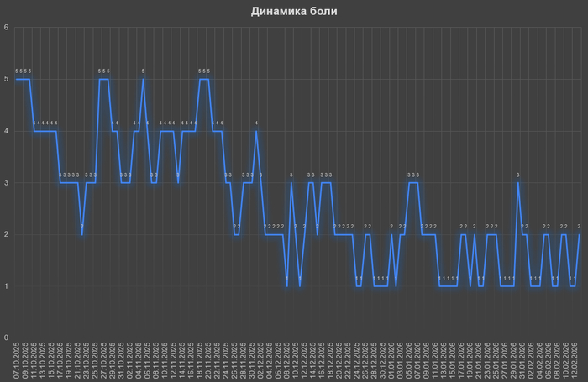Select the x-axis date '20.11.2025'
Viewport: 588px width, 382px height.
(x=208, y=361)
